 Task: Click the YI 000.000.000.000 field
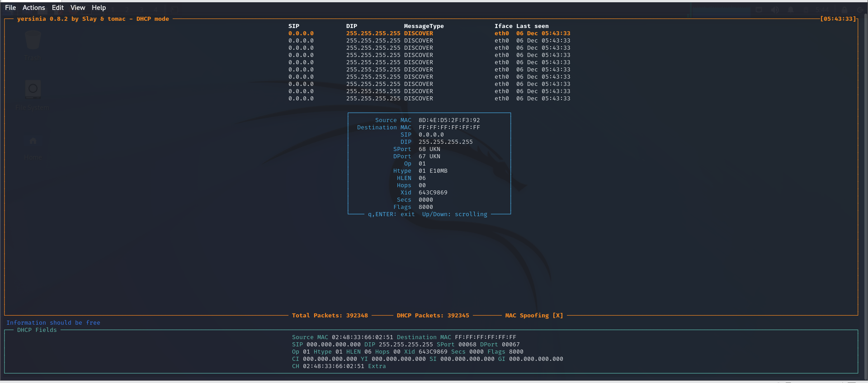[393, 359]
